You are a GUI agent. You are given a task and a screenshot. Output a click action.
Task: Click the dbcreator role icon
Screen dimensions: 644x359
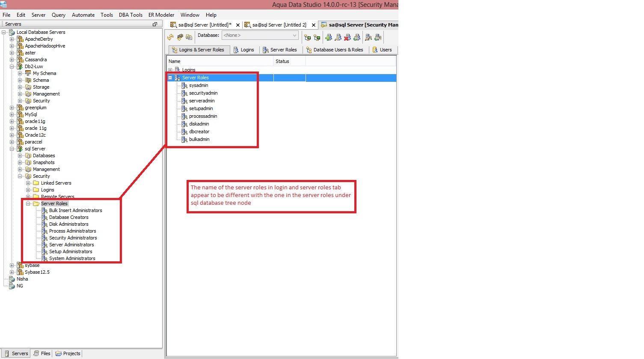[184, 132]
